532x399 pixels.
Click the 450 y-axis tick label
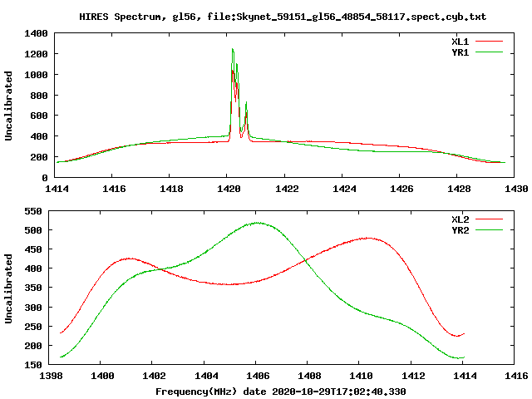coord(33,249)
